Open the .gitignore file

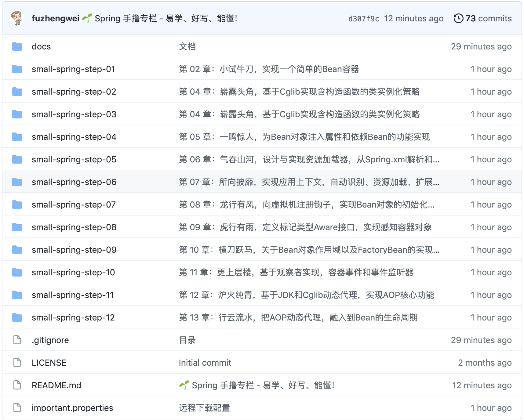pyautogui.click(x=50, y=340)
